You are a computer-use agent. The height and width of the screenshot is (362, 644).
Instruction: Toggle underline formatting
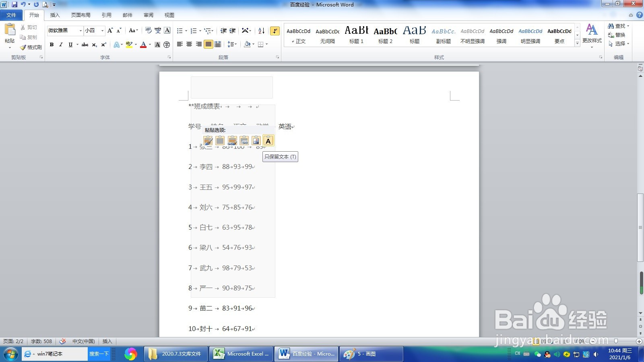point(70,45)
